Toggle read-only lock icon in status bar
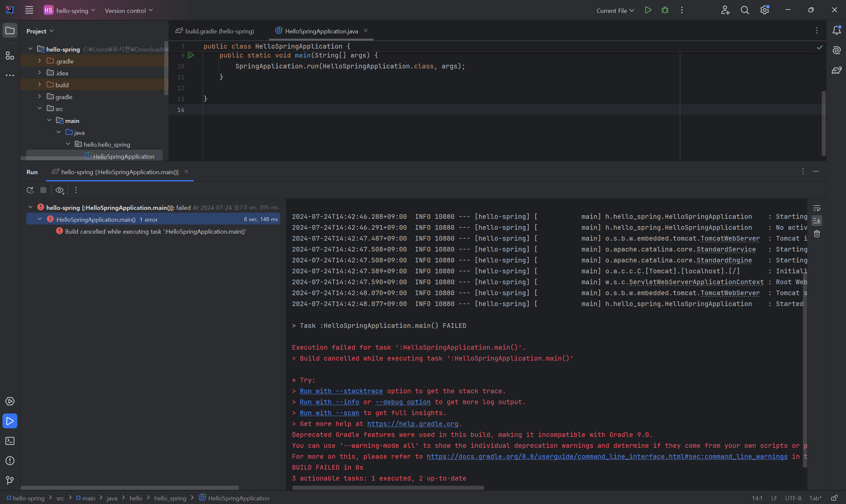The width and height of the screenshot is (846, 504). tap(834, 498)
